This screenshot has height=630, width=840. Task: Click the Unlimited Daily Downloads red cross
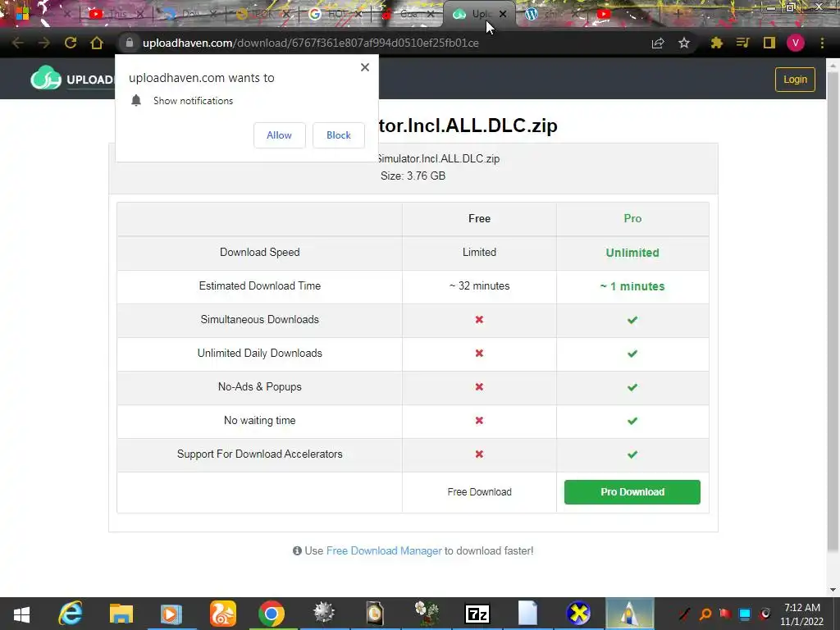[x=479, y=353]
